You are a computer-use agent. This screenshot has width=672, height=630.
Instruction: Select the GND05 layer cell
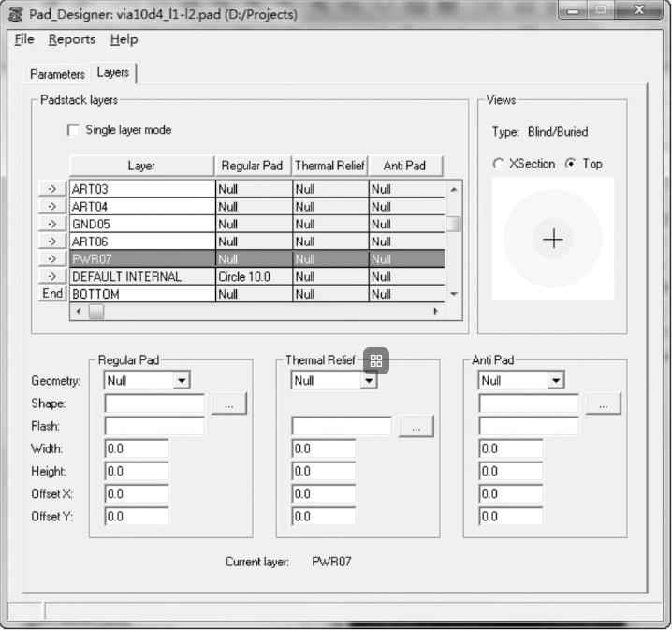point(142,224)
